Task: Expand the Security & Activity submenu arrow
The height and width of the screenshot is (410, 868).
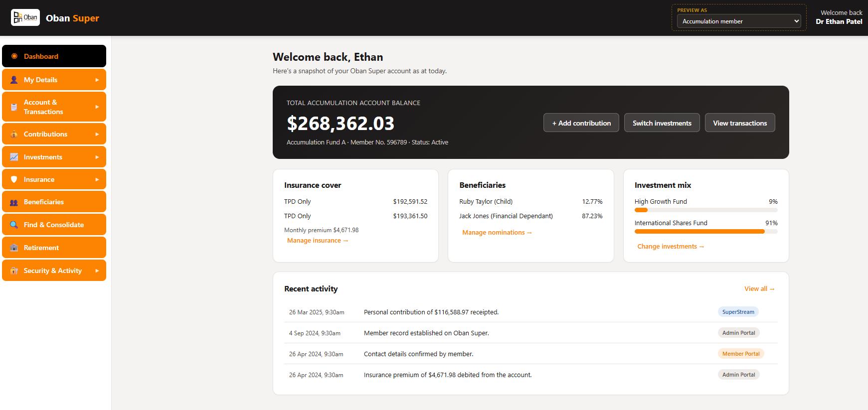Action: tap(97, 271)
